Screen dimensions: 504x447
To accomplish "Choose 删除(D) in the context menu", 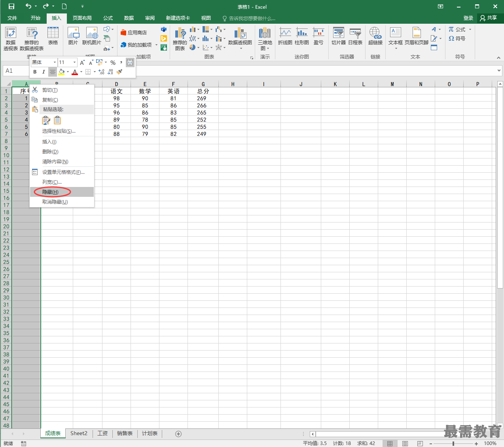I will tap(62, 152).
